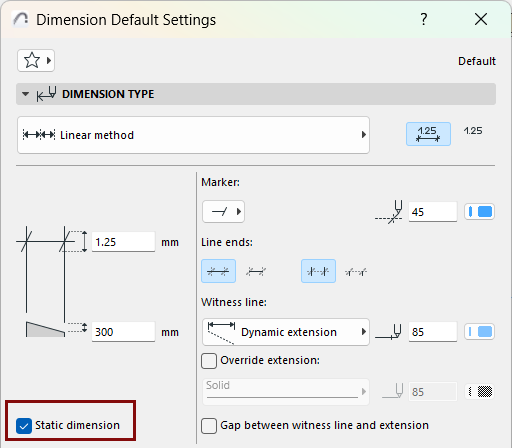
Task: Click the witness gap preview diagram
Action: [56, 329]
